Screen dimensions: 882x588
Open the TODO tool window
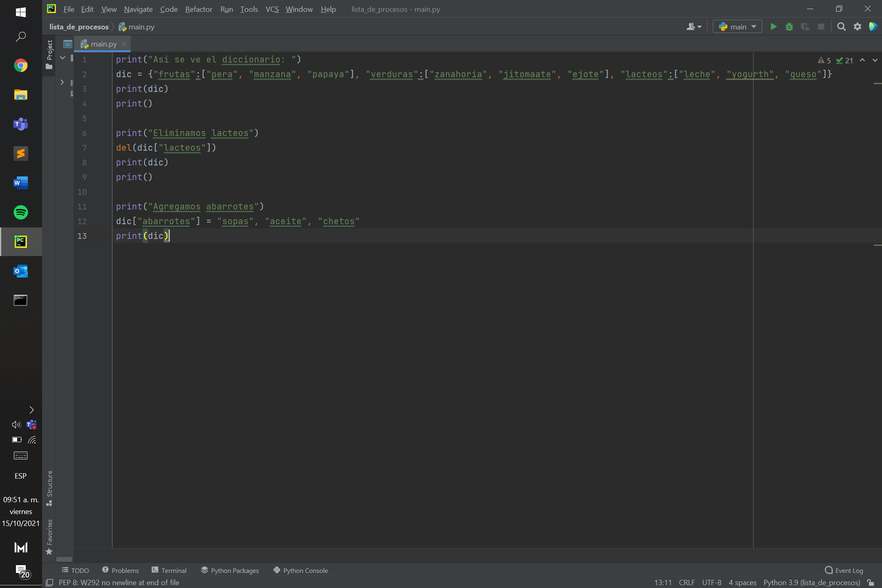76,570
